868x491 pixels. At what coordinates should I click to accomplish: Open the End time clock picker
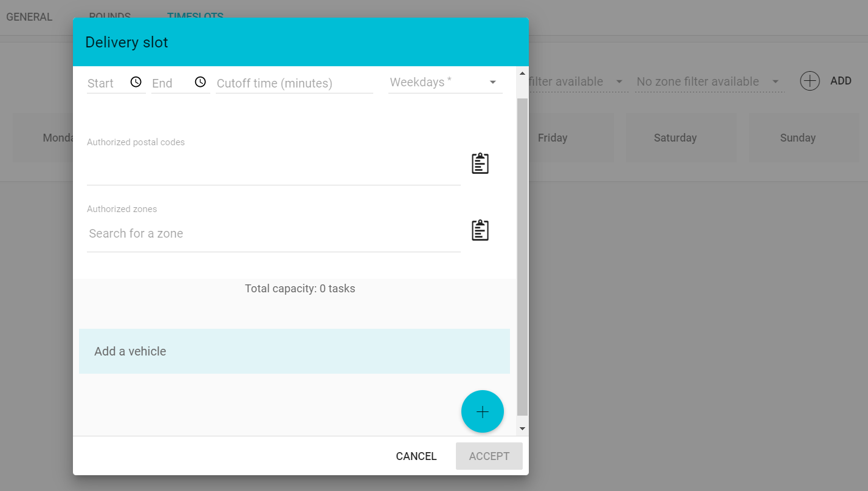(201, 81)
